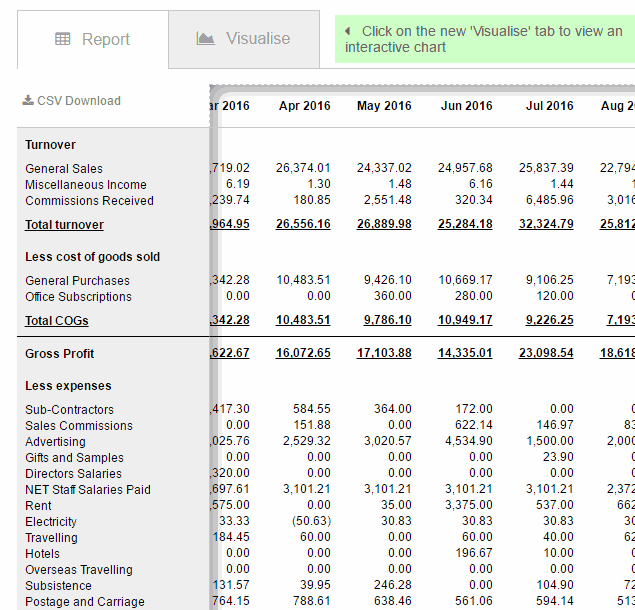Click Subsistence May value 246.28
Image resolution: width=635 pixels, height=610 pixels.
(393, 585)
